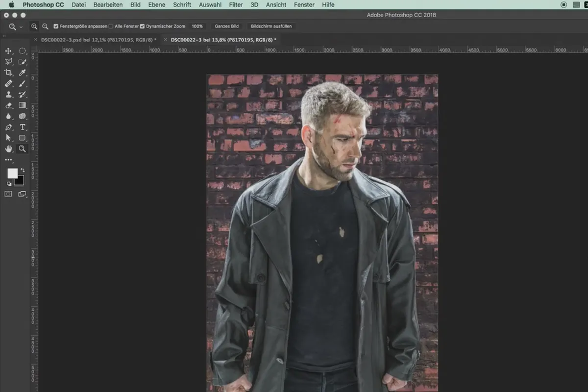Image resolution: width=588 pixels, height=392 pixels.
Task: Select the Path Selection arrow tool
Action: click(8, 138)
